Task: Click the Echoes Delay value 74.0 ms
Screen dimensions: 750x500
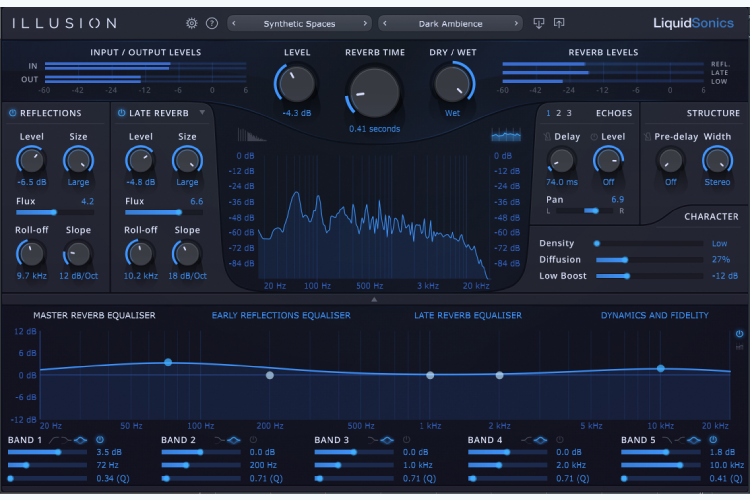Action: coord(562,182)
